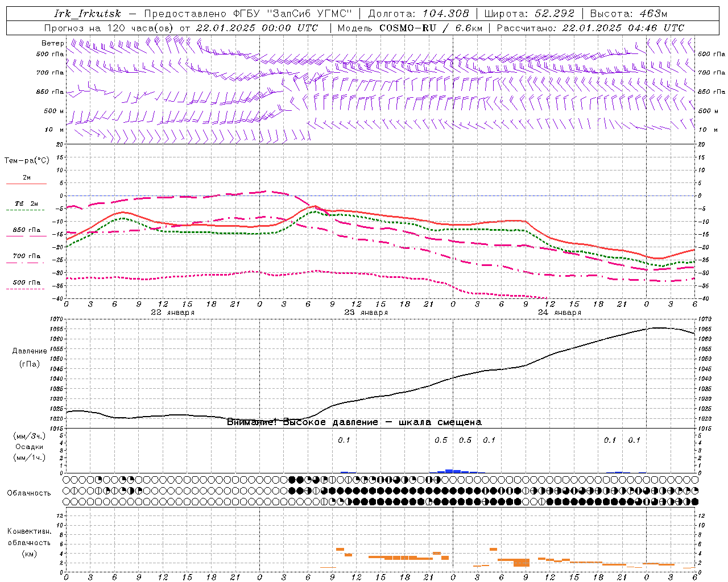Click the 'Долгота: 104.308' longitude value

(419, 14)
